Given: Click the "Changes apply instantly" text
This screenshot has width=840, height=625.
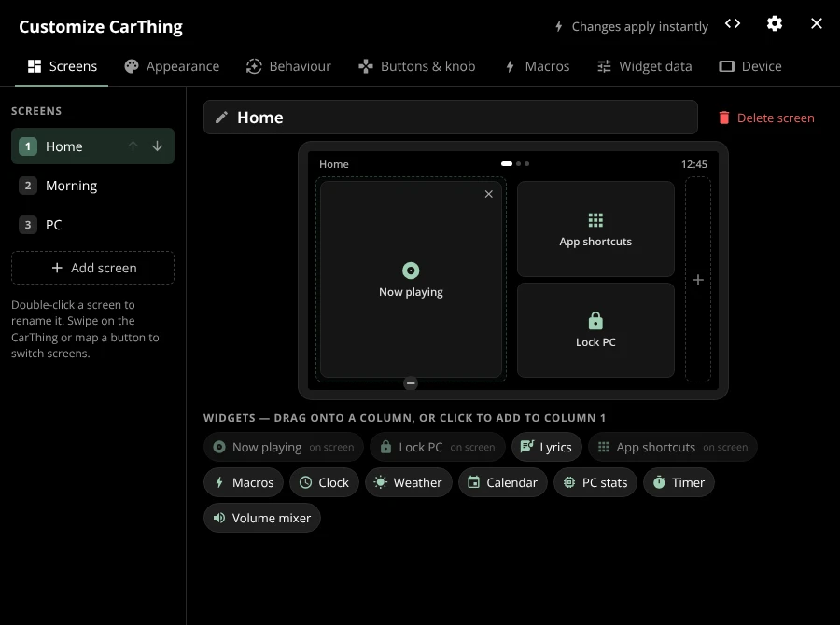Looking at the screenshot, I should pyautogui.click(x=639, y=26).
